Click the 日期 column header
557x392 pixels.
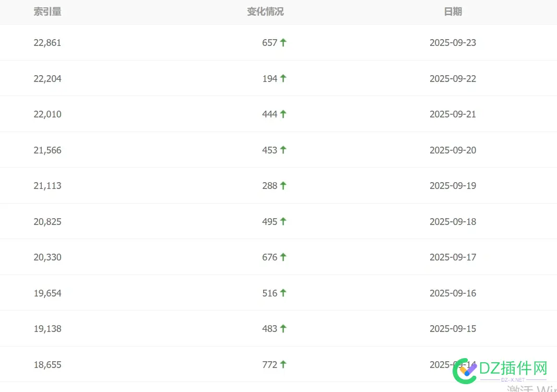click(x=453, y=11)
